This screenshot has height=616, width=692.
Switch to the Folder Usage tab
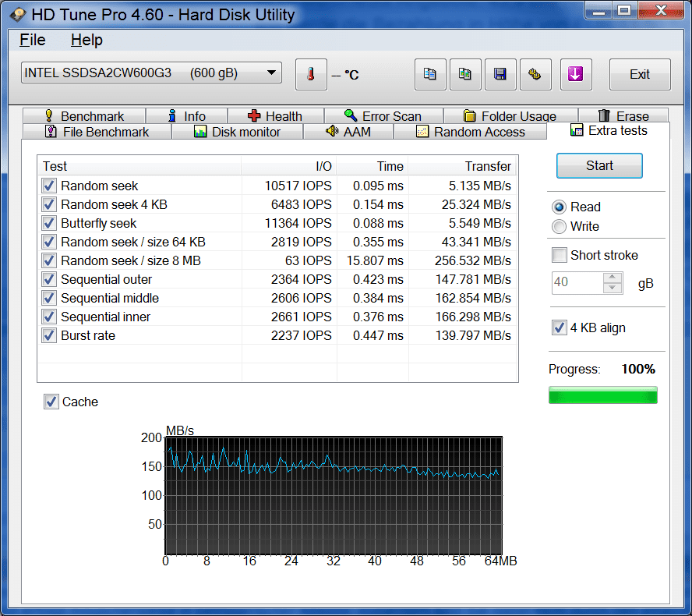point(510,116)
